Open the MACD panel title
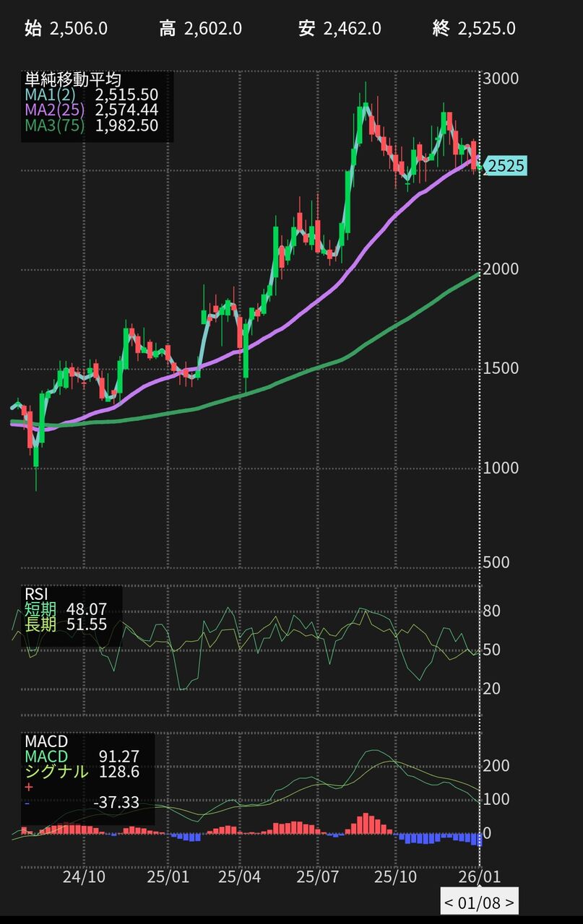Screen dimensions: 583x924 click(46, 741)
